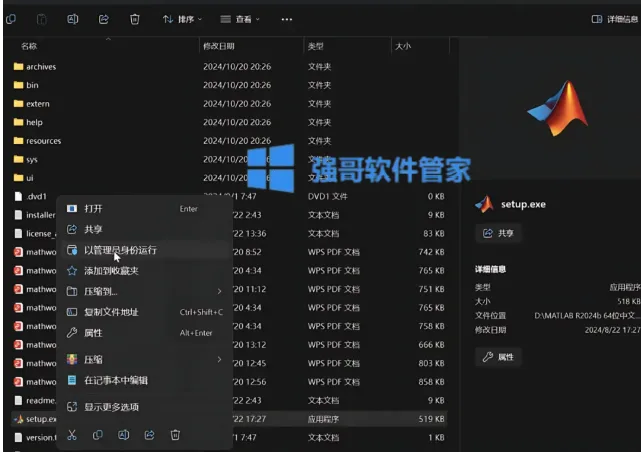Select the help folder
The height and width of the screenshot is (452, 641).
pyautogui.click(x=28, y=122)
